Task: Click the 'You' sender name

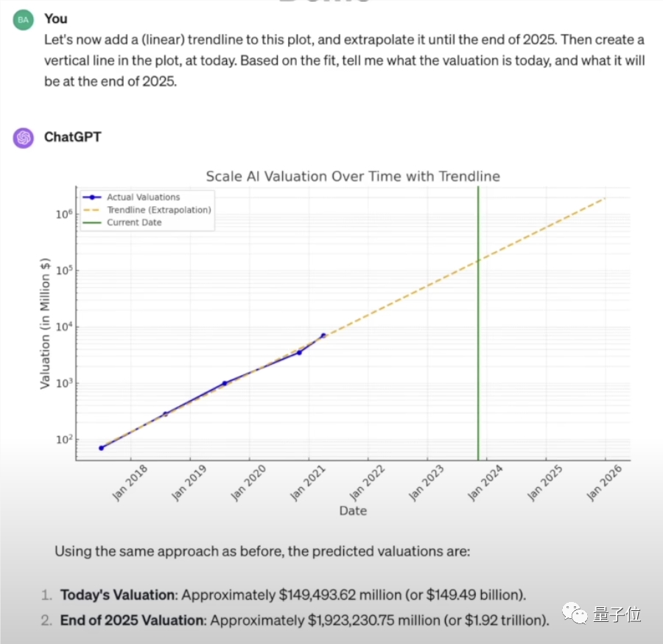Action: [55, 18]
